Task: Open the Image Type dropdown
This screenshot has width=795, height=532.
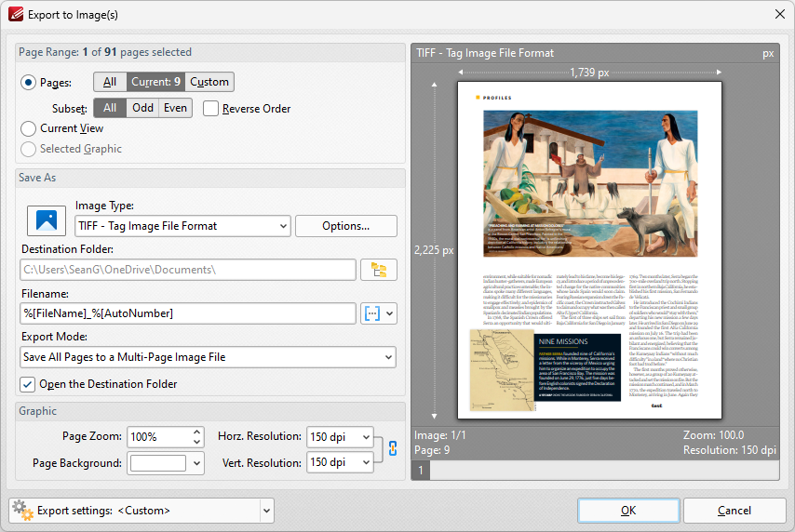Action: (182, 226)
